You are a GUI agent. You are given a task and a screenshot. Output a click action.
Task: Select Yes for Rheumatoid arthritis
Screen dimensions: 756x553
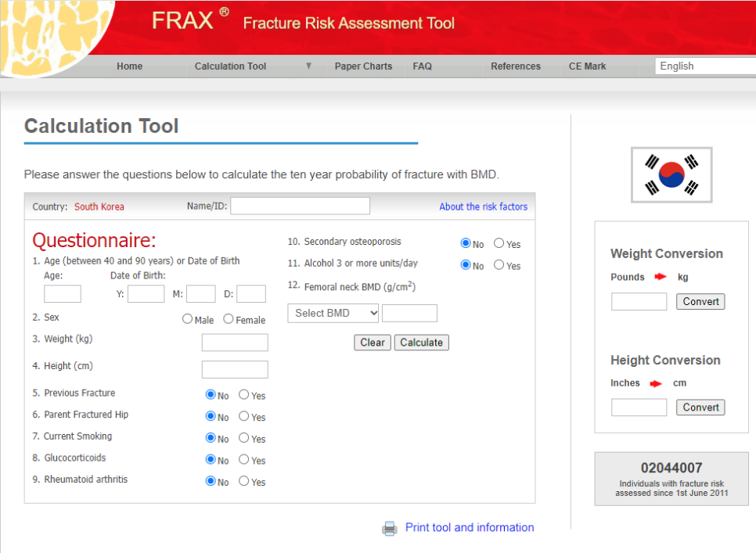[244, 481]
